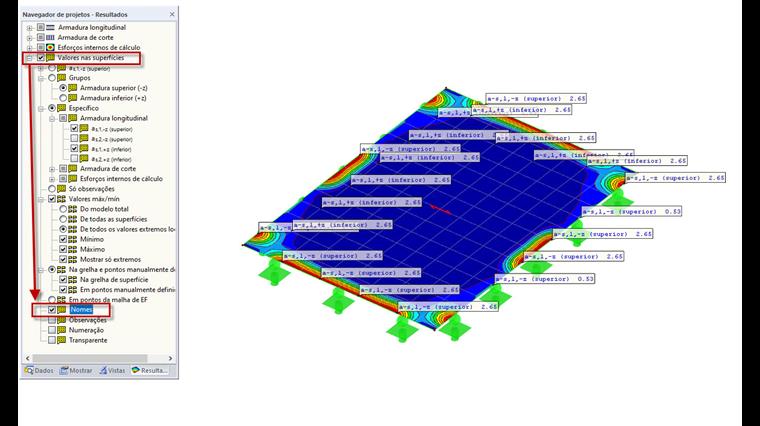The image size is (760, 426).
Task: Switch to the Dados tab
Action: pos(39,370)
